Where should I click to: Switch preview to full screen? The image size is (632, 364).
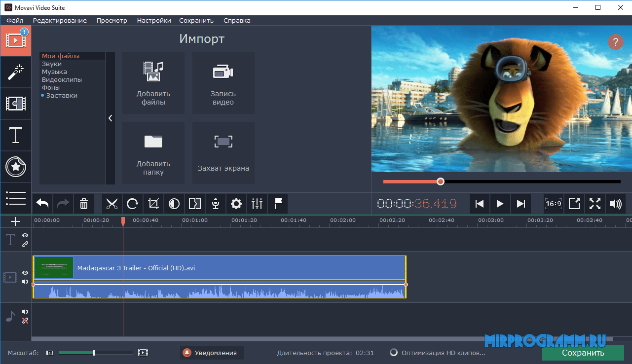595,204
